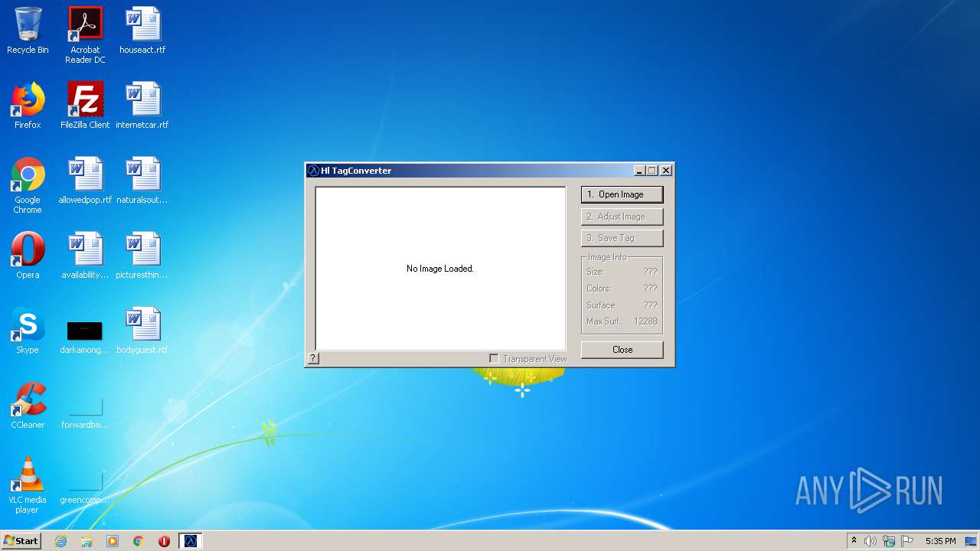Select the greencomp... desktop file
980x551 pixels.
click(85, 487)
